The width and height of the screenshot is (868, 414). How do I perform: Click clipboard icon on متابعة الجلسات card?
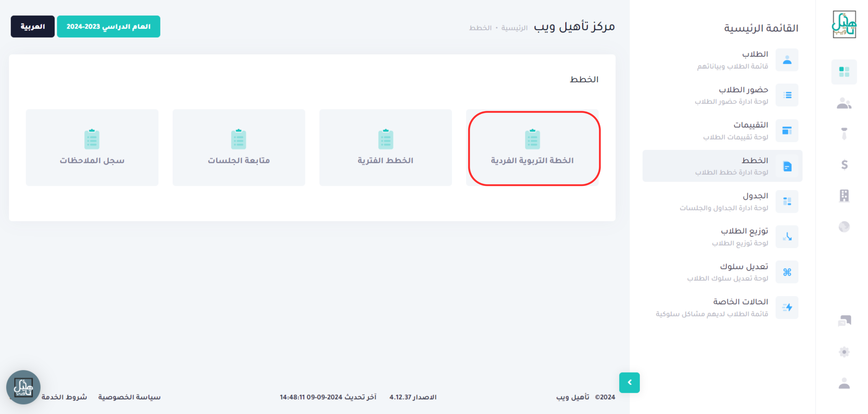[x=239, y=139]
